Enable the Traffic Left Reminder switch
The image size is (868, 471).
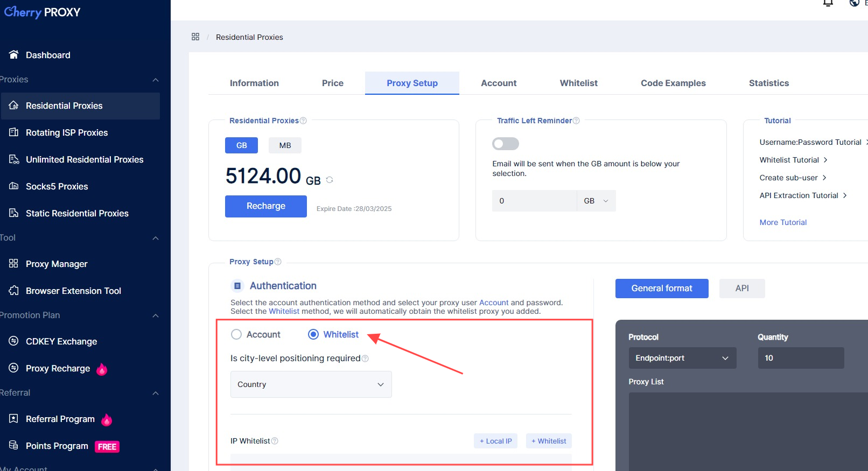[505, 144]
